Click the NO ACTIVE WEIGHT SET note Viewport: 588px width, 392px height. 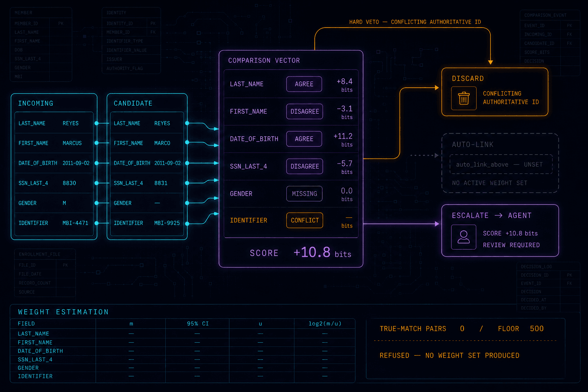point(490,183)
